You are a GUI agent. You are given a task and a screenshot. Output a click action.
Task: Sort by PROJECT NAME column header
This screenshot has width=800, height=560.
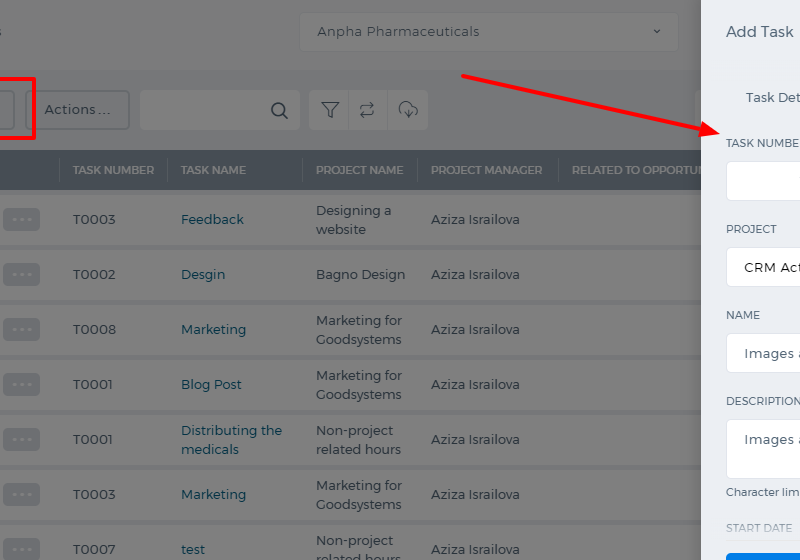tap(360, 170)
